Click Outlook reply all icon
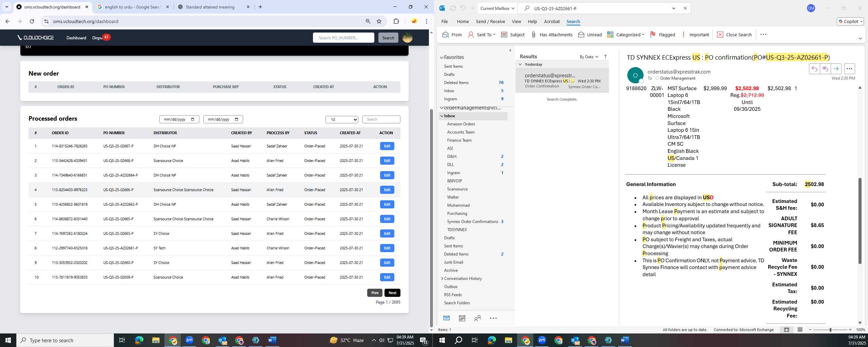The height and width of the screenshot is (347, 868). click(825, 69)
